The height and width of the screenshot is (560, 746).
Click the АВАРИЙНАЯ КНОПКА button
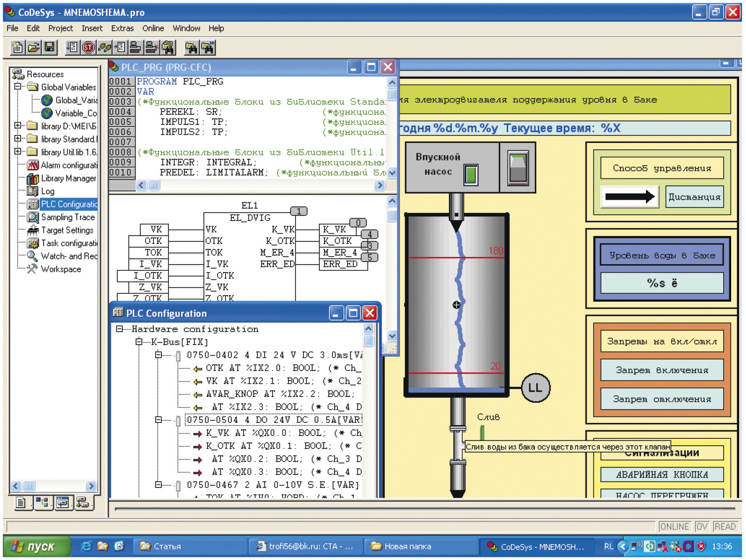pyautogui.click(x=662, y=475)
